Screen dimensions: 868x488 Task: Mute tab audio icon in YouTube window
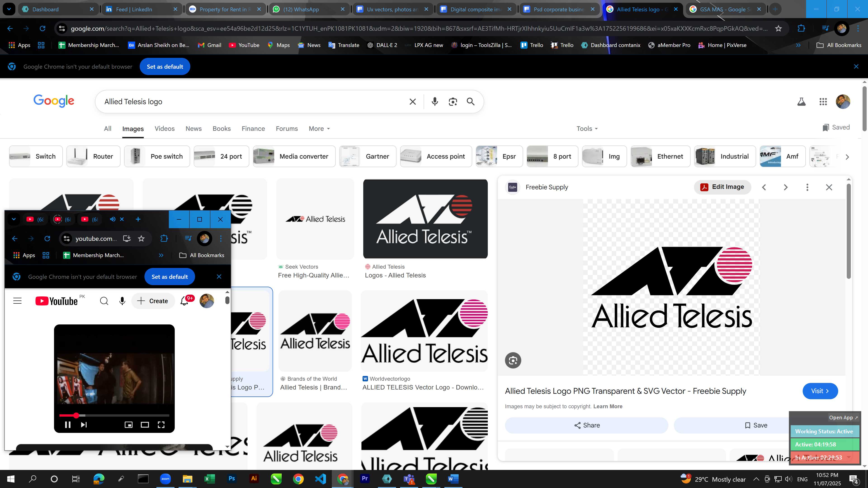click(x=113, y=219)
